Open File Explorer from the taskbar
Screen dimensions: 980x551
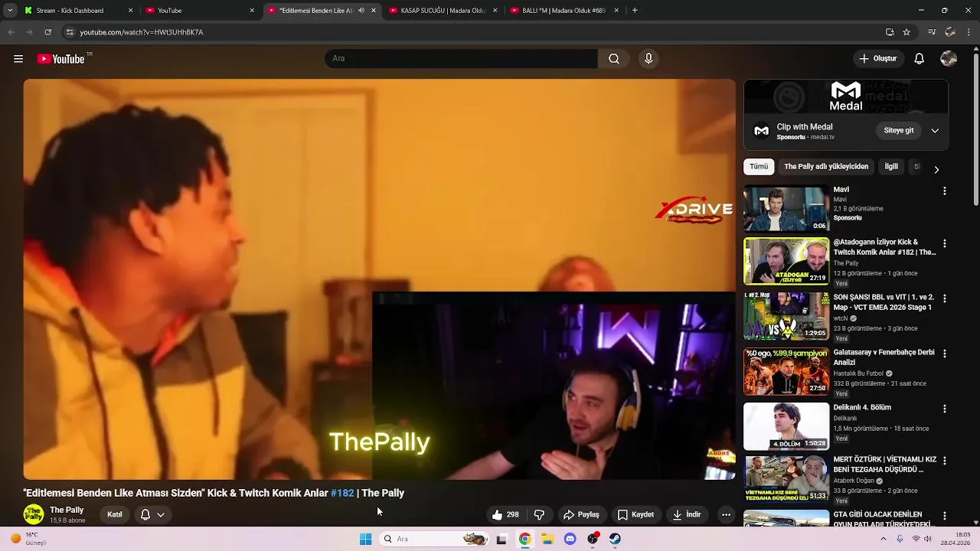point(547,540)
